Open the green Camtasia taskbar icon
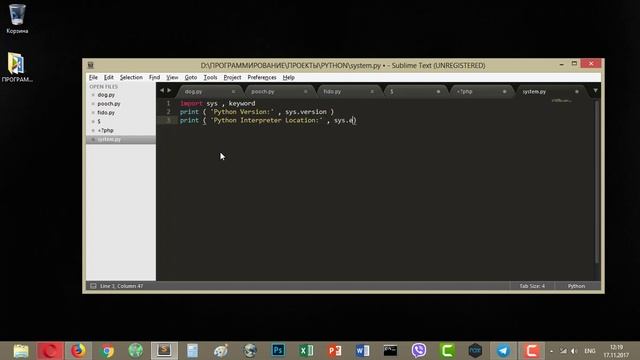Viewport: 640px width, 360px height. click(447, 351)
